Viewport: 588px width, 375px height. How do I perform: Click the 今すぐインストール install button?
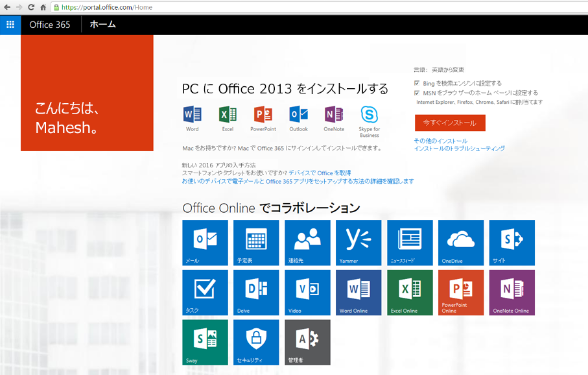point(450,123)
